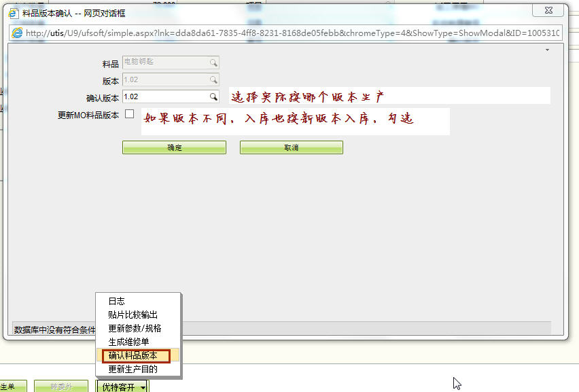The width and height of the screenshot is (579, 392).
Task: Click into the 确认版本 input field
Action: point(164,97)
